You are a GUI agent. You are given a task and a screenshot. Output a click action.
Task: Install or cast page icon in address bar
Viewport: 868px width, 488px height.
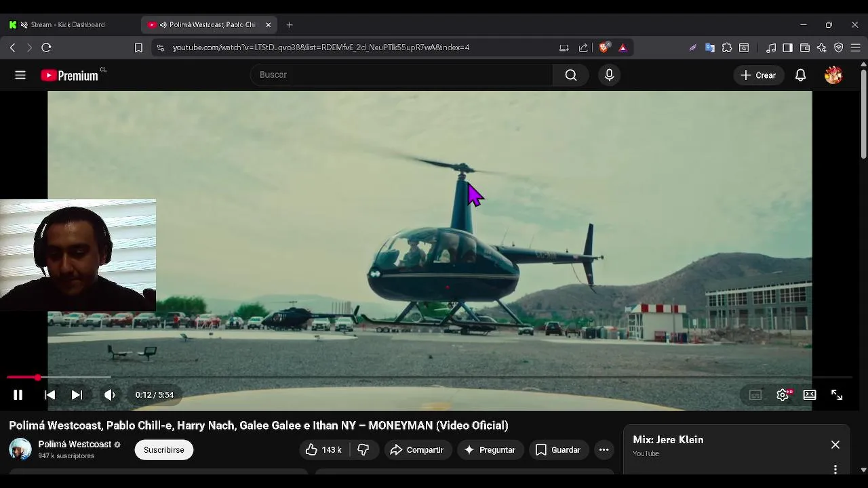(x=564, y=47)
